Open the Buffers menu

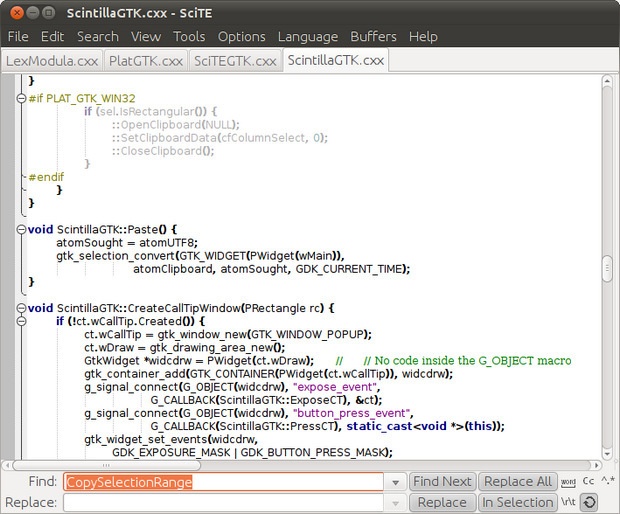click(373, 36)
